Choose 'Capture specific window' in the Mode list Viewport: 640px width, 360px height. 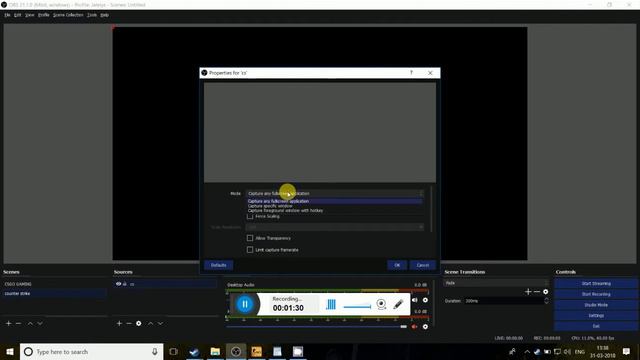pos(335,206)
